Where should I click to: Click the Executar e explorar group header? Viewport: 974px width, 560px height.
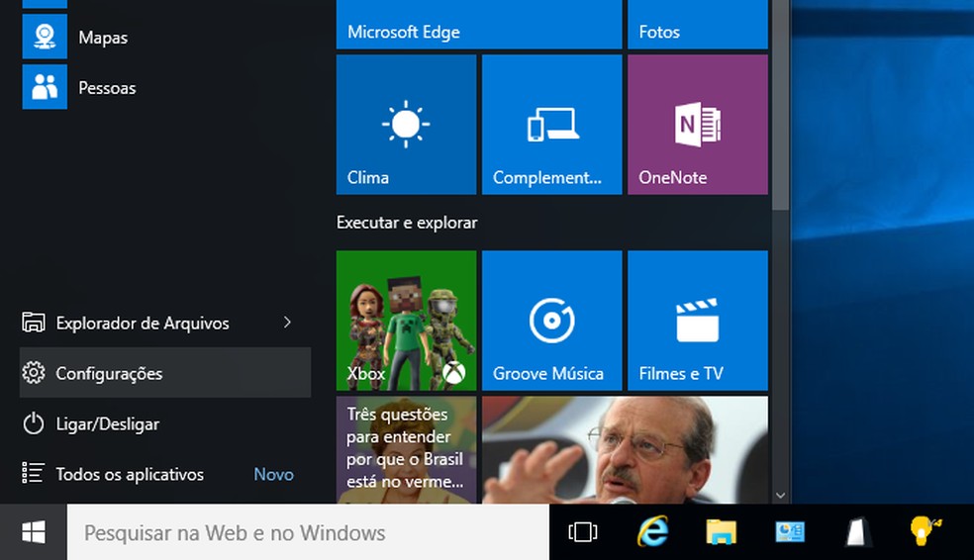click(407, 223)
